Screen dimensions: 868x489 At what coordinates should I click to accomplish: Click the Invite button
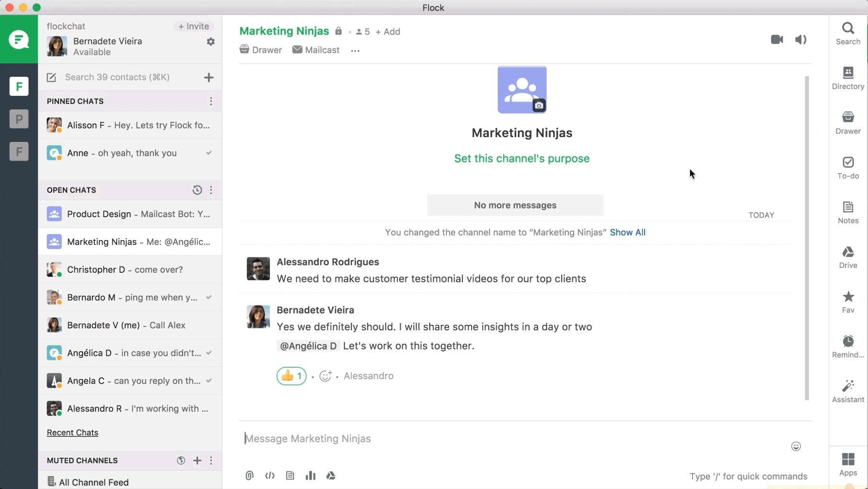[x=194, y=26]
